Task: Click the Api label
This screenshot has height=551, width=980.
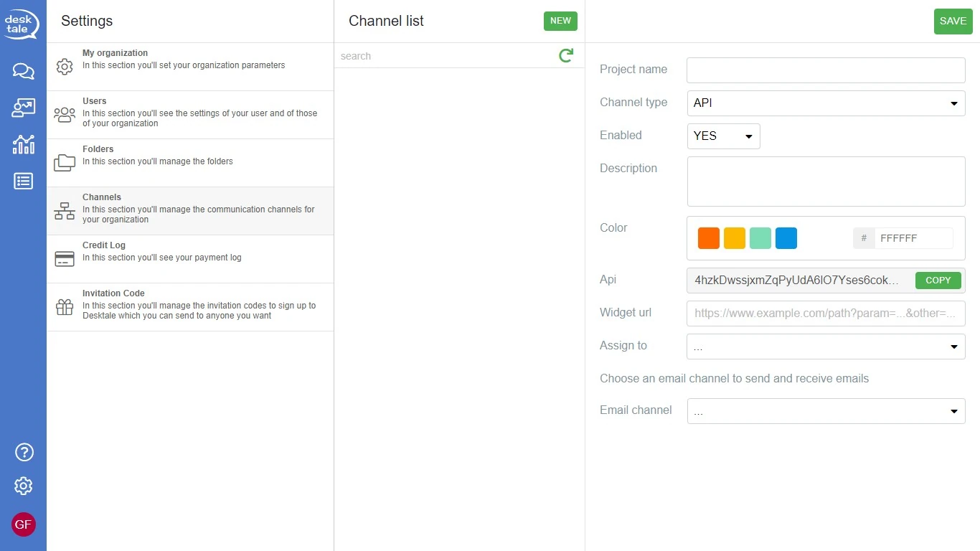Action: click(x=608, y=280)
